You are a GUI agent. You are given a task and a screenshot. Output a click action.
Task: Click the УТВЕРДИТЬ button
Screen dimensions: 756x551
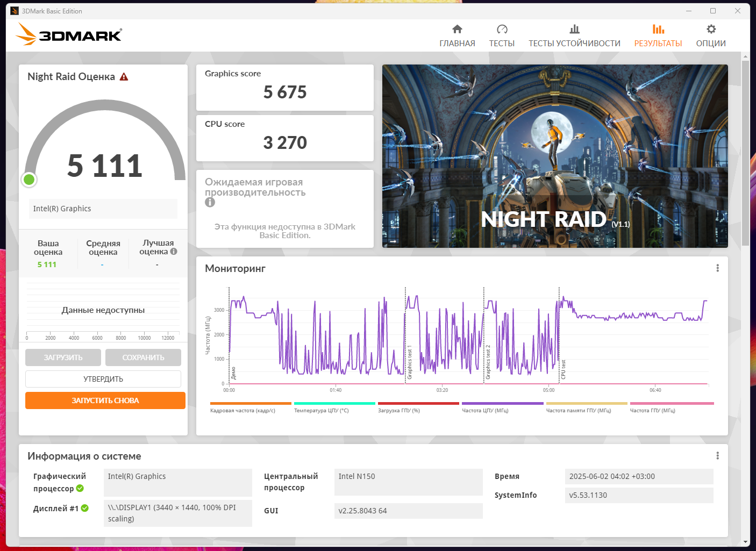[x=103, y=379]
